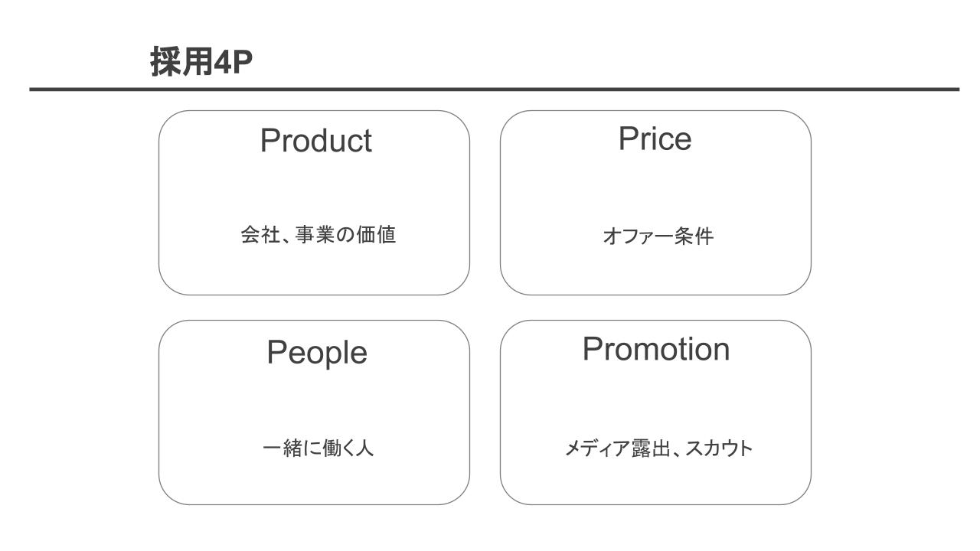
Task: Click empty space between Price heading and オファー条件
Action: [655, 190]
